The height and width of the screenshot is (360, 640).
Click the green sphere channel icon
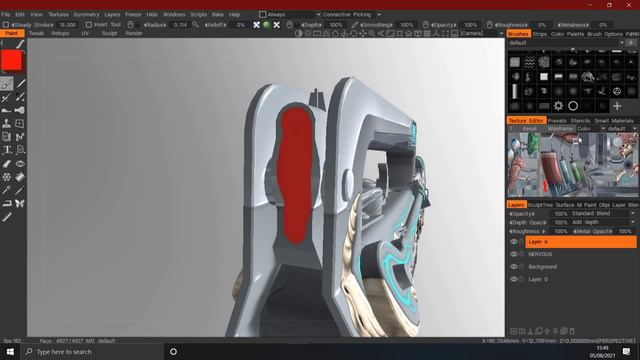[267, 25]
